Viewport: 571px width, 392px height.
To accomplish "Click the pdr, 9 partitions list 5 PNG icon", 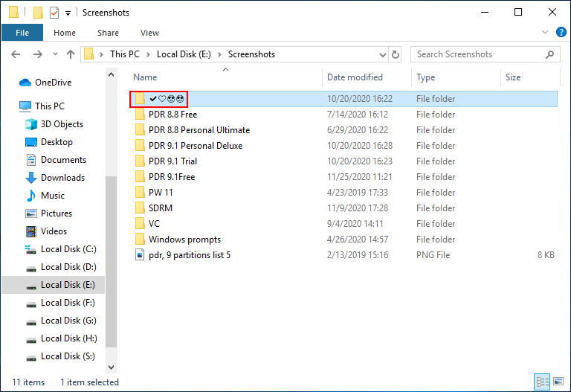I will click(140, 254).
